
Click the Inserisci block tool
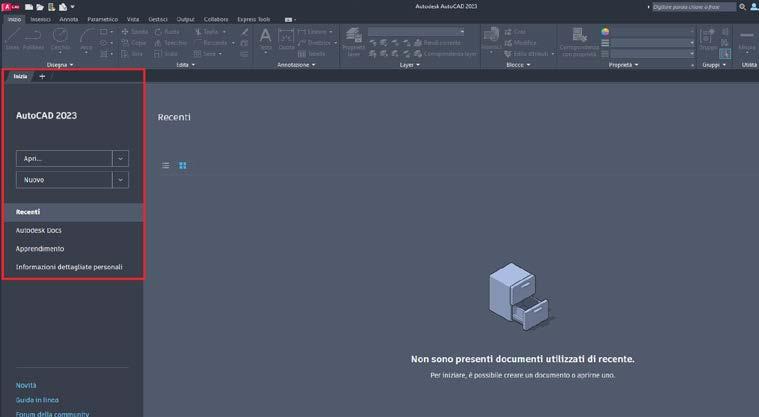tap(491, 39)
